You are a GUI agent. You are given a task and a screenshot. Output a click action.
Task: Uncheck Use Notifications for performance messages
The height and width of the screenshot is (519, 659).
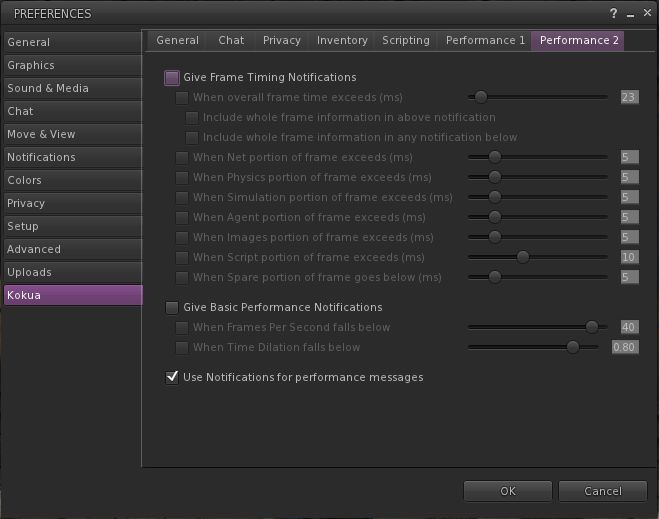(x=172, y=377)
